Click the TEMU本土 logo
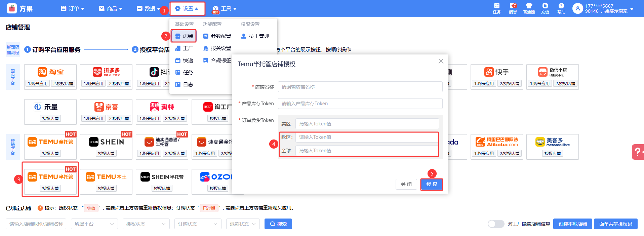644x236 pixels. tap(106, 177)
